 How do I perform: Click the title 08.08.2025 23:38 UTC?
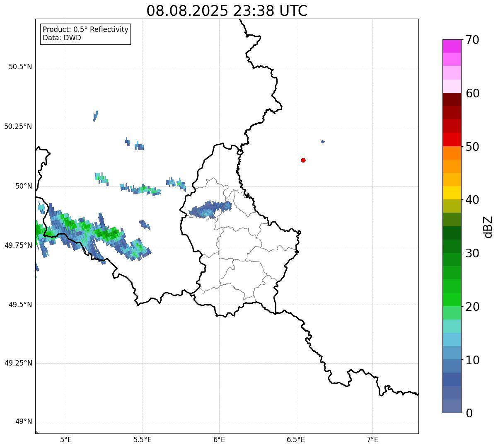pyautogui.click(x=227, y=11)
